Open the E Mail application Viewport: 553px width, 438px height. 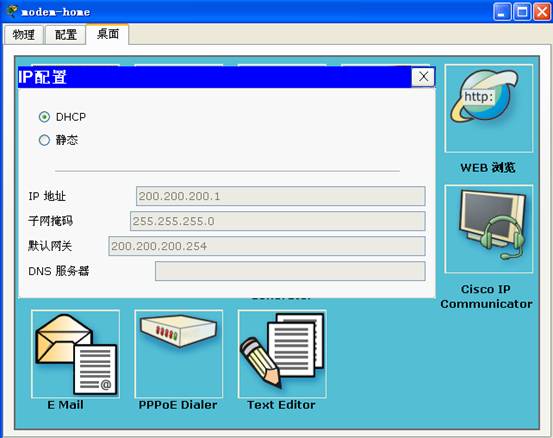click(x=75, y=354)
